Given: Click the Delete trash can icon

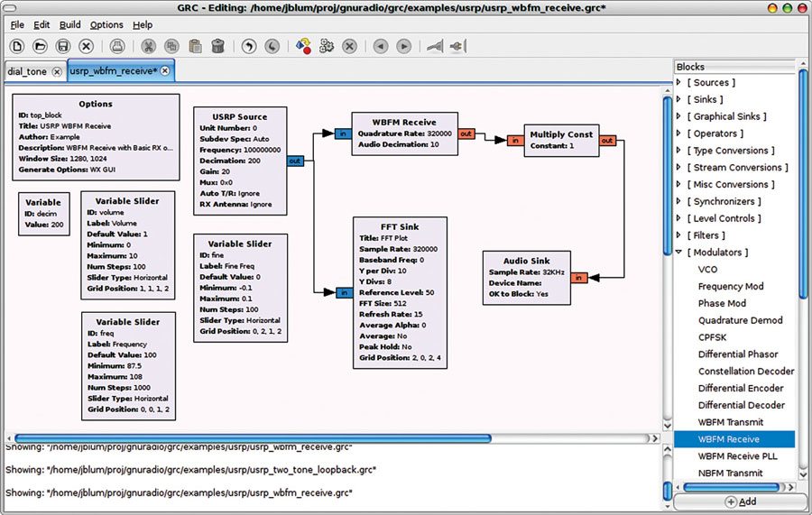Looking at the screenshot, I should click(217, 45).
